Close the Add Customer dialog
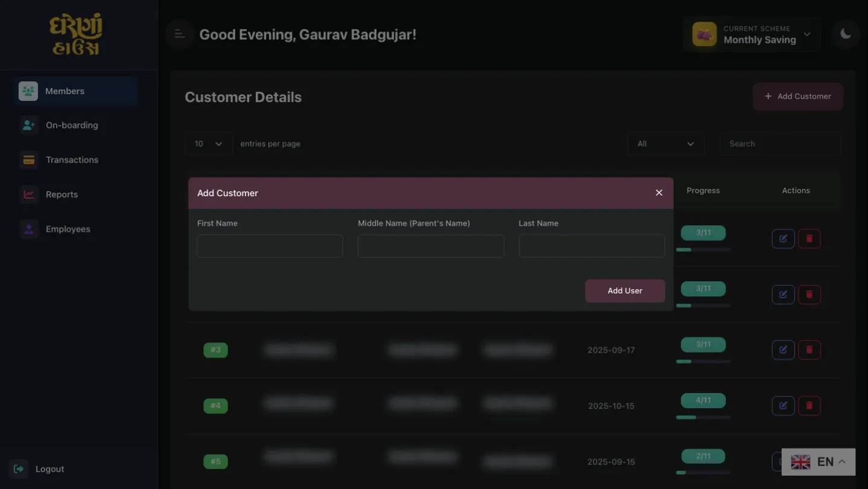Screen dimensions: 868x489 [x=659, y=193]
